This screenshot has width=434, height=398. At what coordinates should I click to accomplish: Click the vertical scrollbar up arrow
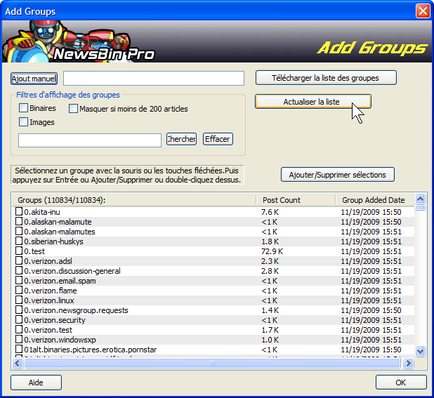click(x=420, y=199)
